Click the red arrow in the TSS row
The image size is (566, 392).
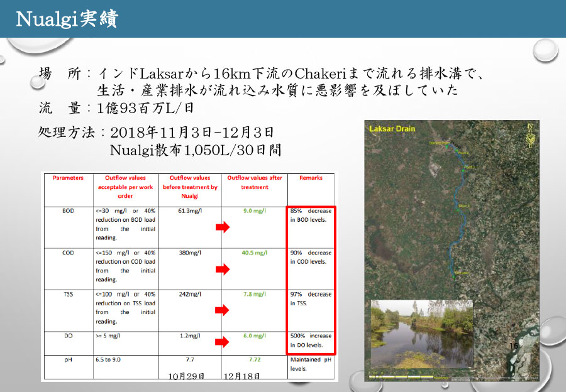coord(222,310)
